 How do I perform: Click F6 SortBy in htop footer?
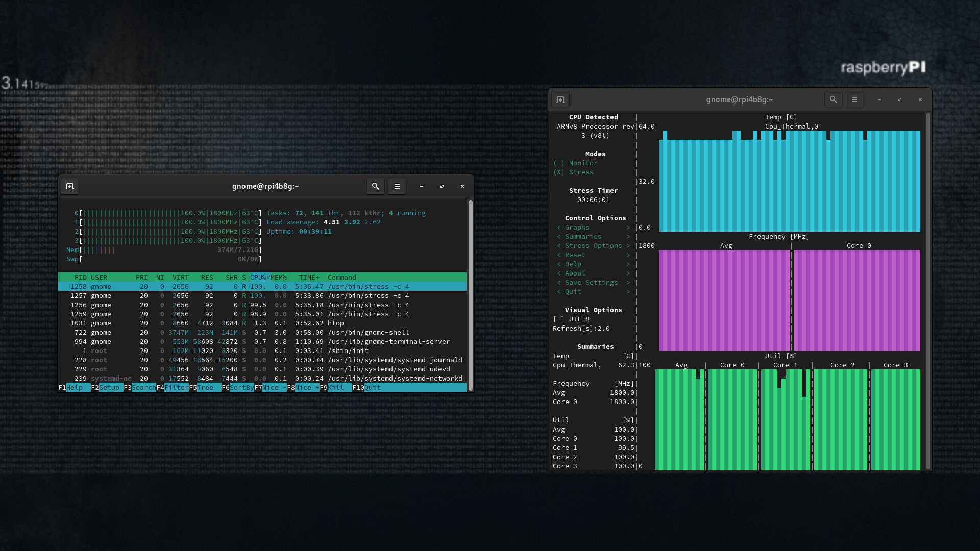click(x=238, y=388)
